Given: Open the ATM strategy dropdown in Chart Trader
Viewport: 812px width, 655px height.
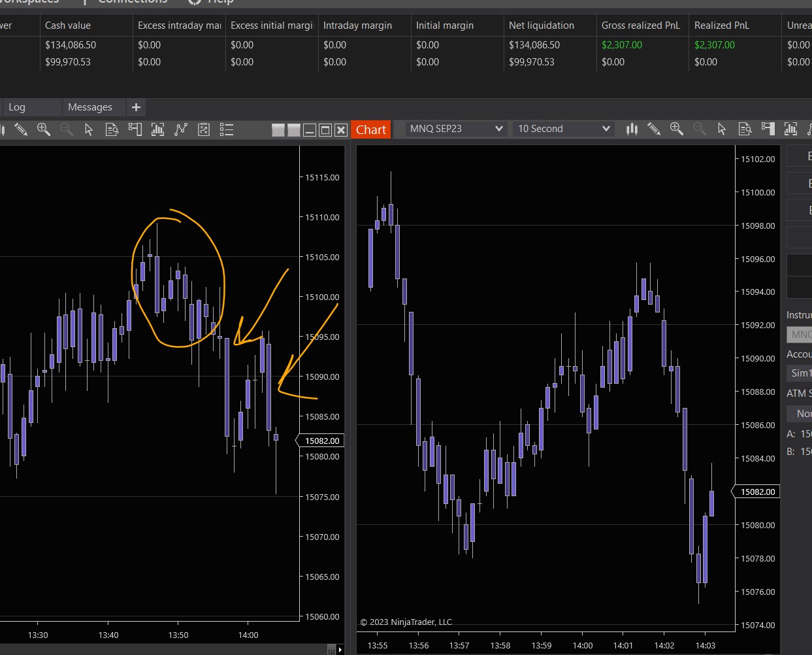Looking at the screenshot, I should (800, 413).
